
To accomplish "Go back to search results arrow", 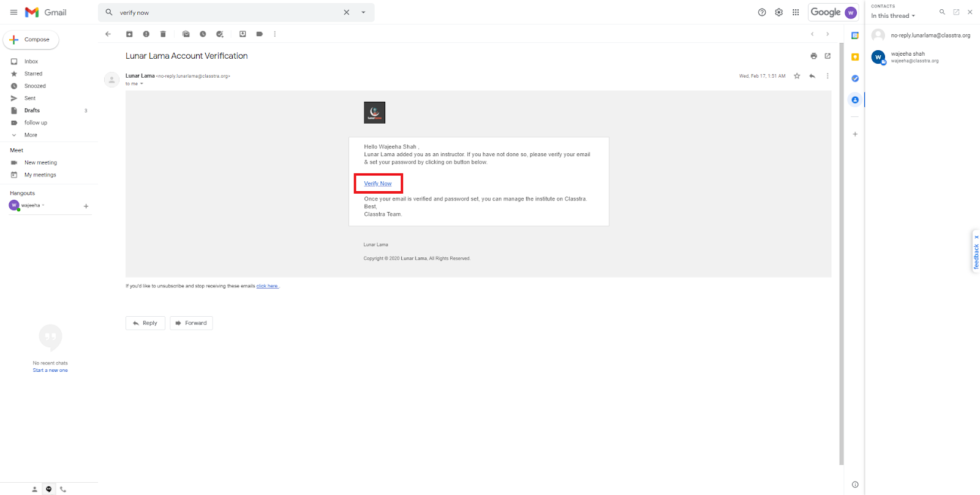I will 108,34.
